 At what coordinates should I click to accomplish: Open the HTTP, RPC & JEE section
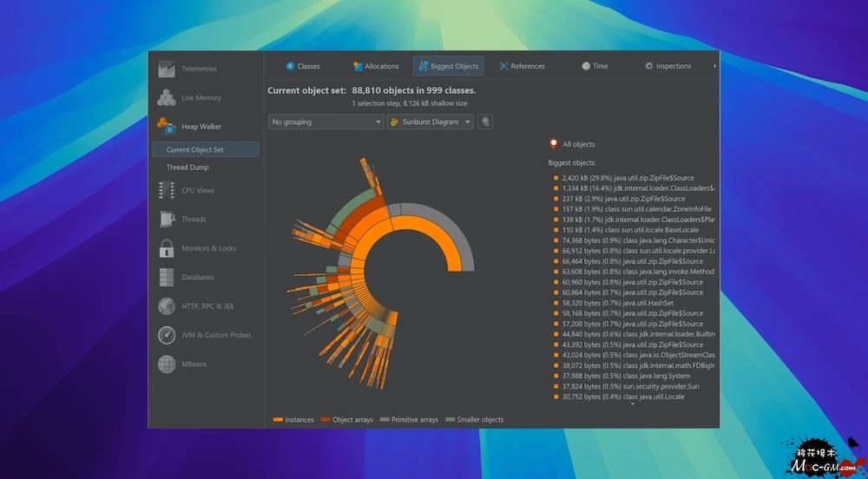point(207,306)
